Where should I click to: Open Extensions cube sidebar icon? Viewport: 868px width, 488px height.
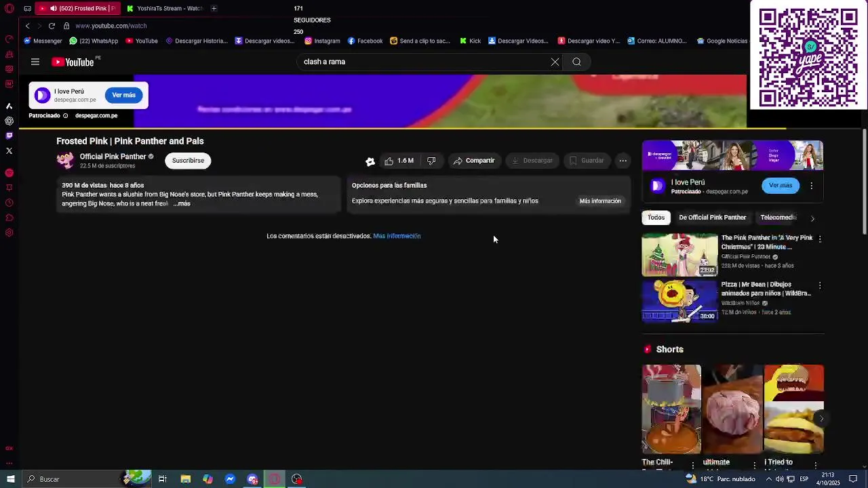9,218
